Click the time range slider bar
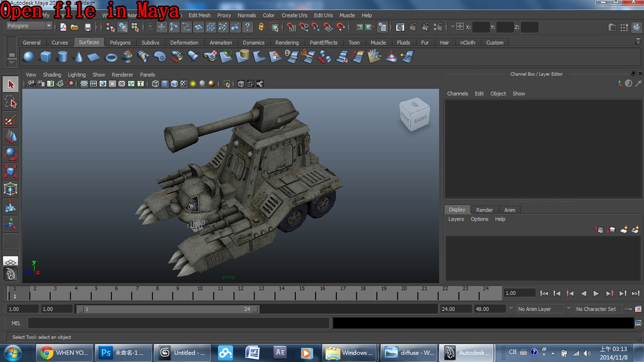This screenshot has height=362, width=644. (x=168, y=309)
